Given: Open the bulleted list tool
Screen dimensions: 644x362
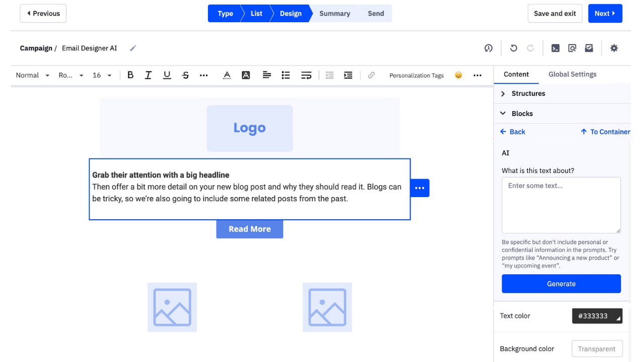Looking at the screenshot, I should pyautogui.click(x=286, y=75).
